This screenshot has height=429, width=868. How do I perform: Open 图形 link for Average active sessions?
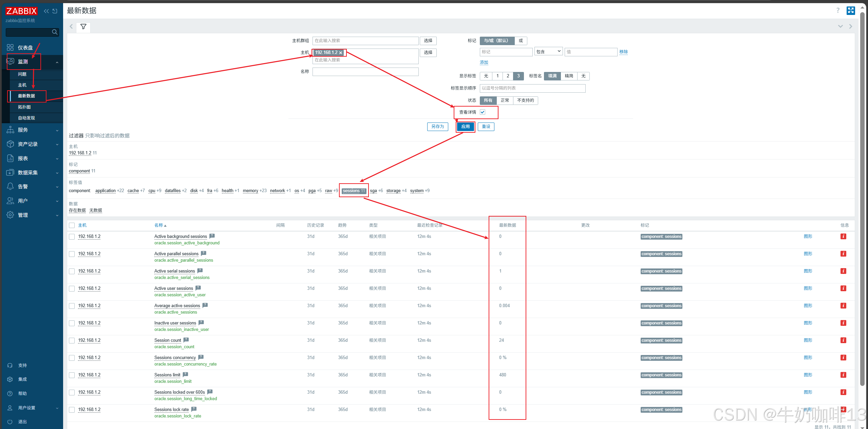click(808, 306)
